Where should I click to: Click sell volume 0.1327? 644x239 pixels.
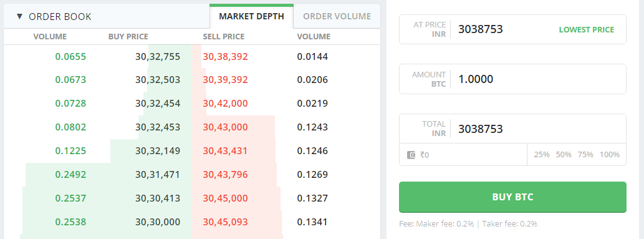[312, 198]
